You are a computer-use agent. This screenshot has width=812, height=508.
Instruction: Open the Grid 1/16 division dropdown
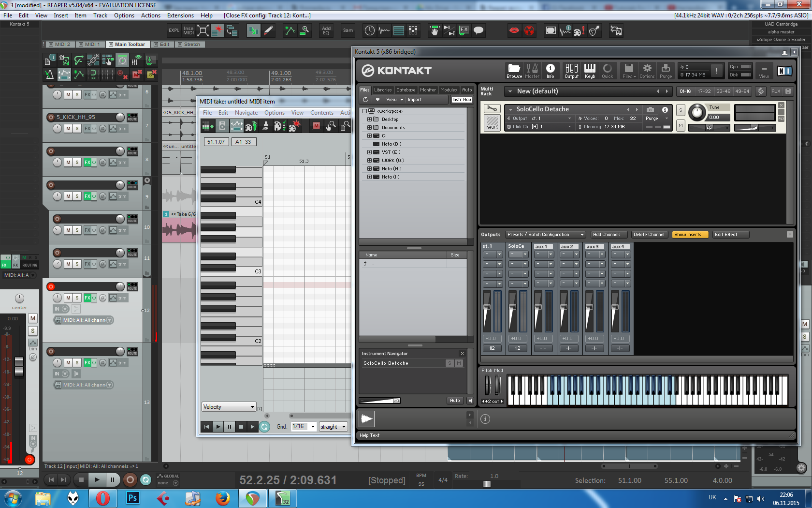coord(304,427)
